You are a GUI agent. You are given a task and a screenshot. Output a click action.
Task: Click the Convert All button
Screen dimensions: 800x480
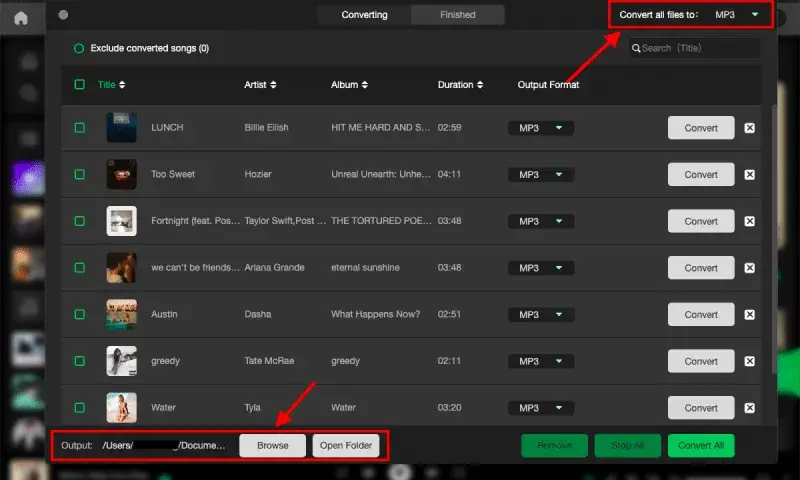tap(701, 446)
